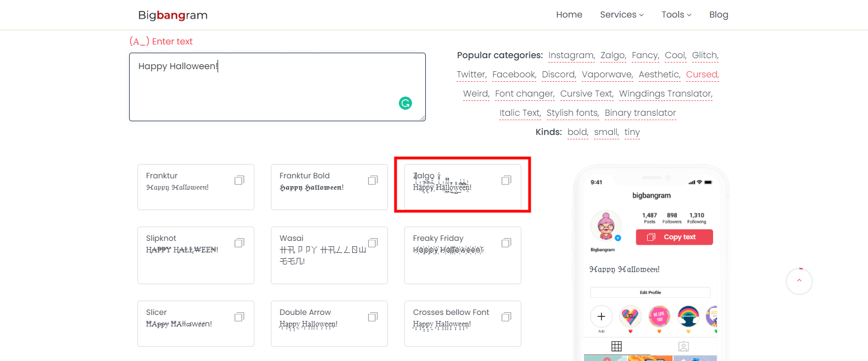The image size is (868, 361).
Task: Copy the Franktur font text
Action: click(240, 180)
